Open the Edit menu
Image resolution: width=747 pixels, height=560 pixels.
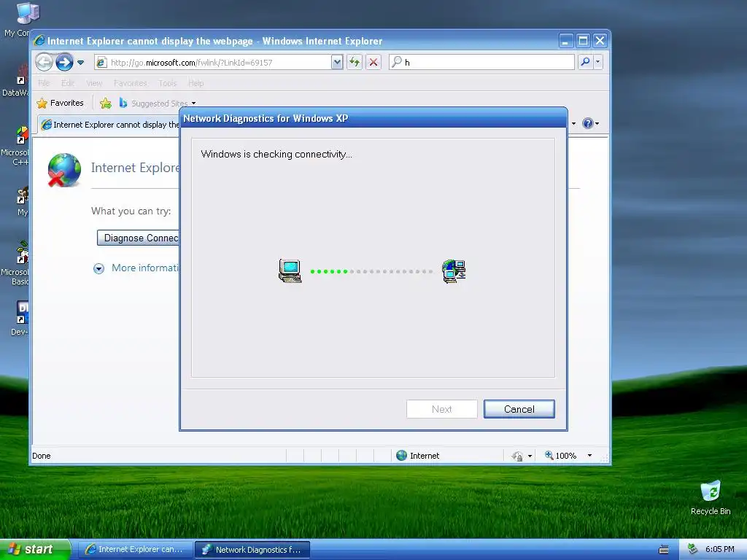pyautogui.click(x=68, y=83)
